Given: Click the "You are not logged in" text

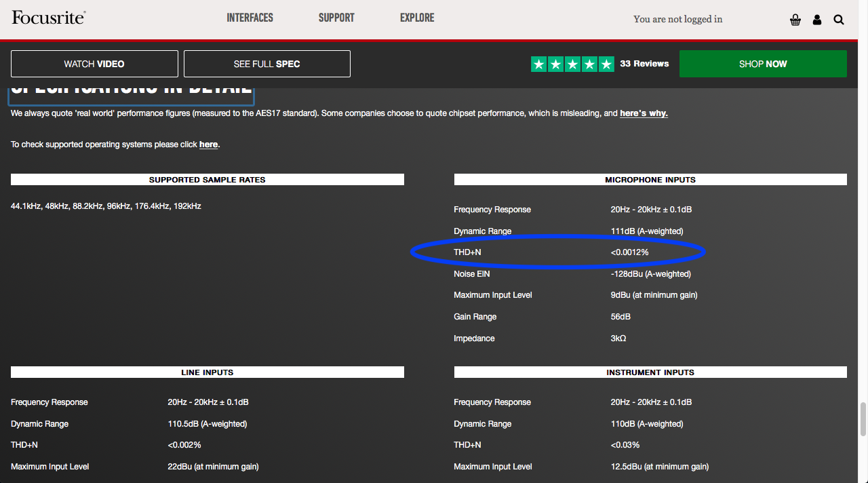Looking at the screenshot, I should [x=677, y=19].
